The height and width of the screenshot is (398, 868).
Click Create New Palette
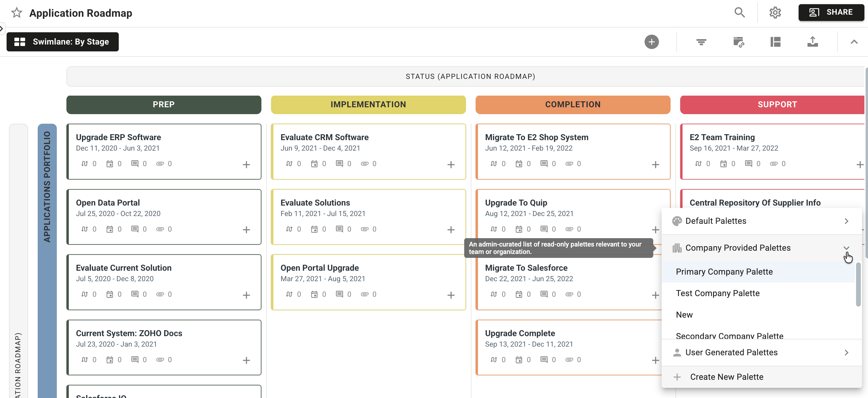[762, 377]
